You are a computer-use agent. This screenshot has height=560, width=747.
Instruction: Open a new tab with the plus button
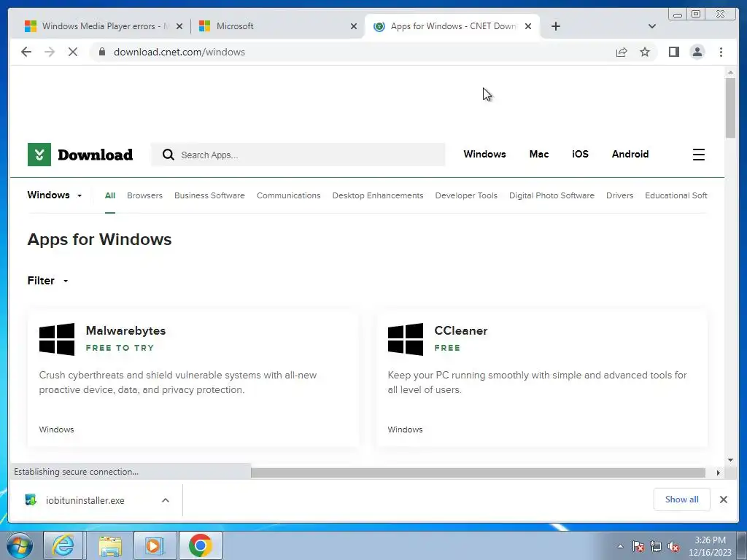pos(555,26)
